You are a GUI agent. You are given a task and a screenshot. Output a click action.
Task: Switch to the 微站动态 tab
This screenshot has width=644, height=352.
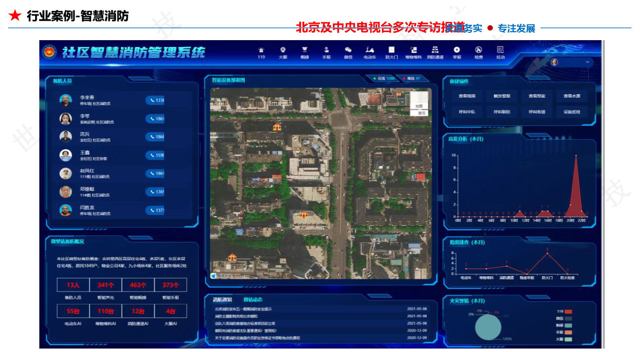pyautogui.click(x=253, y=299)
